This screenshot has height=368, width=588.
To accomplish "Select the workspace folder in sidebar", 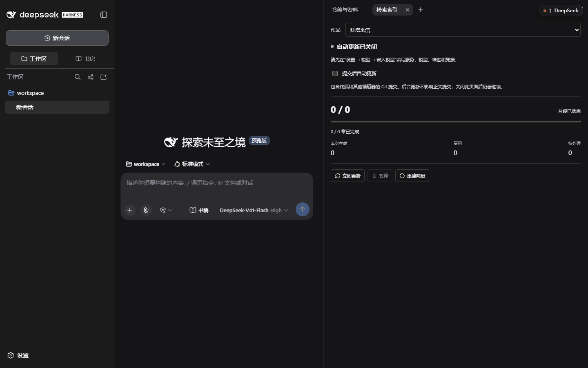I will pos(57,93).
